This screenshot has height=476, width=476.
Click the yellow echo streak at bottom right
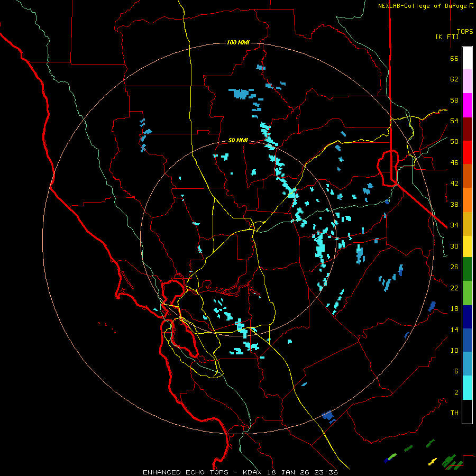pyautogui.click(x=433, y=461)
